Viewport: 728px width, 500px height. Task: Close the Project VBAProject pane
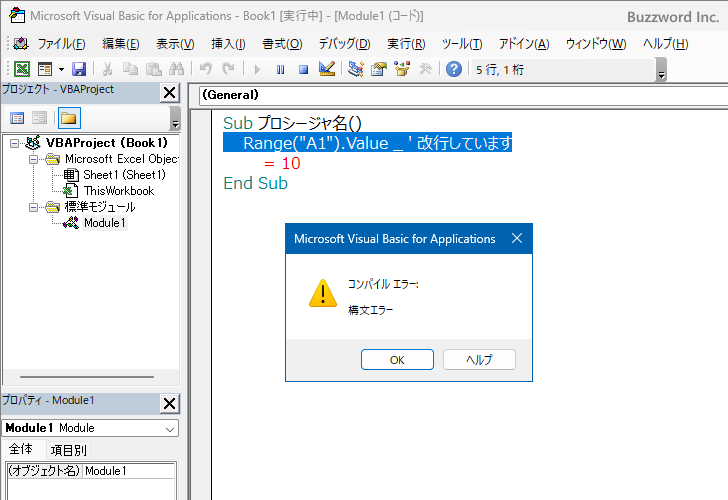tap(169, 93)
